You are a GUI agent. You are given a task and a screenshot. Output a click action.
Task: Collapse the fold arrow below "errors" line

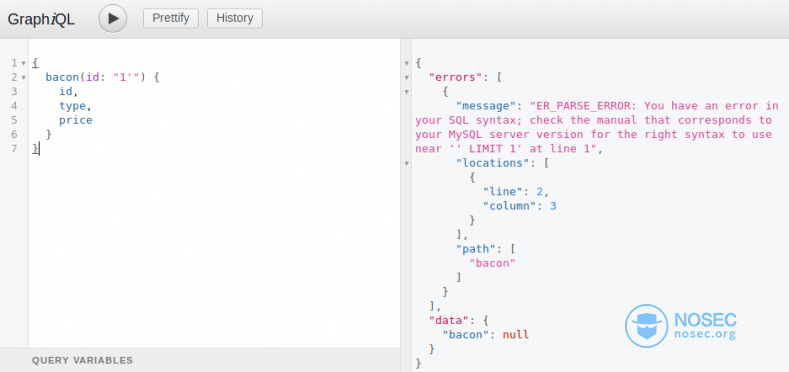pos(407,92)
